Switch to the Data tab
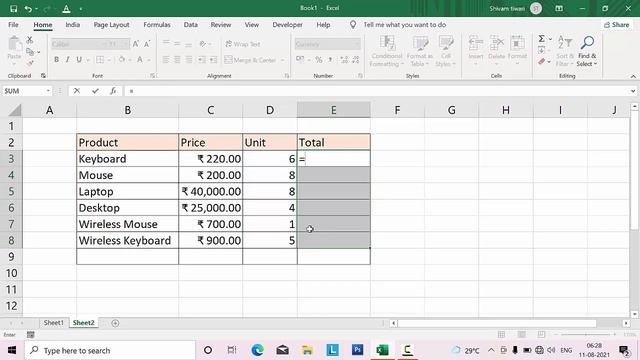 191,25
